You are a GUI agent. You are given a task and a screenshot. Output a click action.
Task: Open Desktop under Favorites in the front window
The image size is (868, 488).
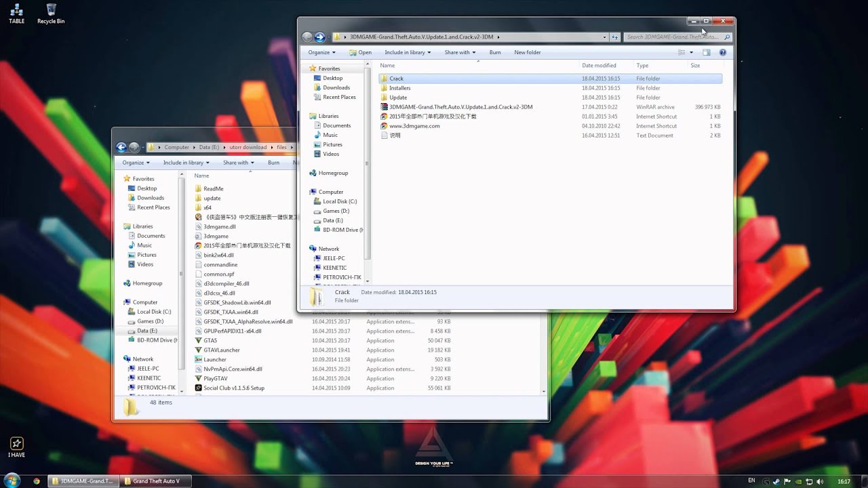click(332, 78)
